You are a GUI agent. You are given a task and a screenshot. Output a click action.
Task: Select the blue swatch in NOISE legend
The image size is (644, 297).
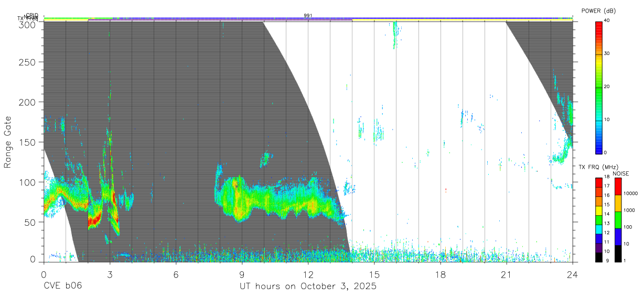point(618,237)
